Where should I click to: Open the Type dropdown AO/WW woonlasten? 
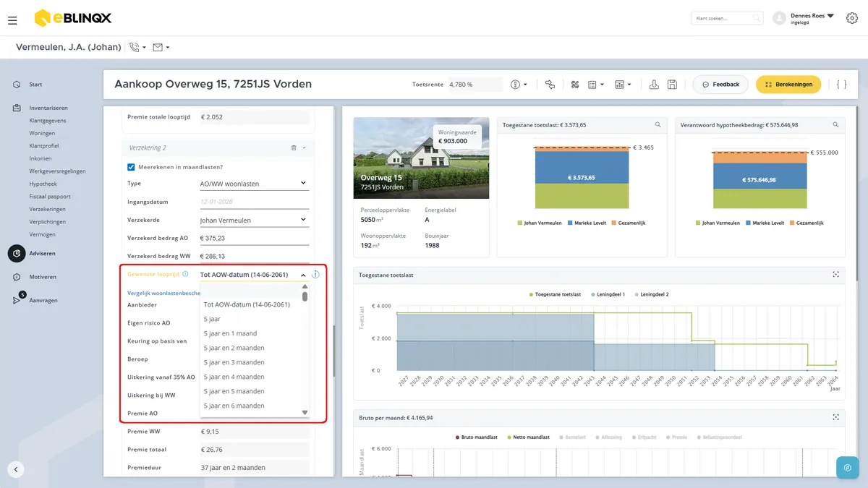pyautogui.click(x=254, y=184)
